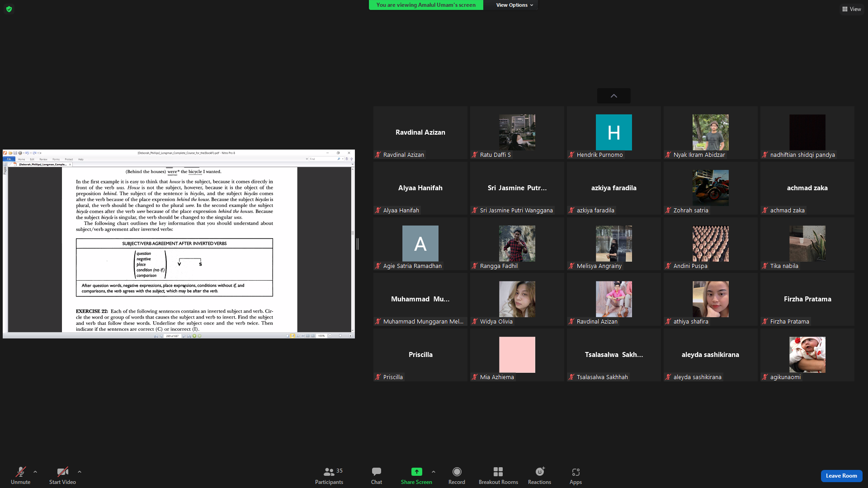
Task: Click muted mic icon for athiya shafira
Action: tap(668, 321)
